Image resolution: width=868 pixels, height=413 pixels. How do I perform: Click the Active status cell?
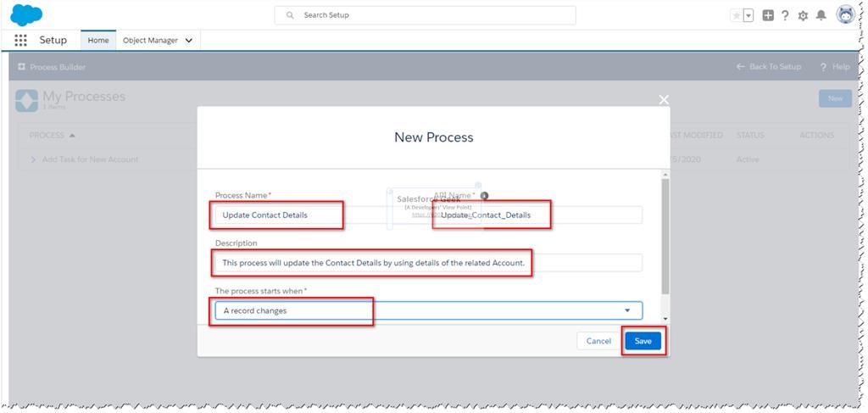[x=748, y=159]
